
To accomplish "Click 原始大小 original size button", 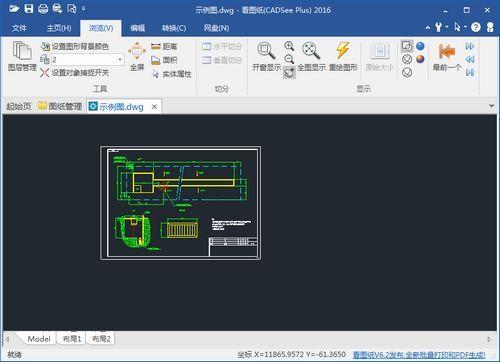I will pyautogui.click(x=380, y=56).
